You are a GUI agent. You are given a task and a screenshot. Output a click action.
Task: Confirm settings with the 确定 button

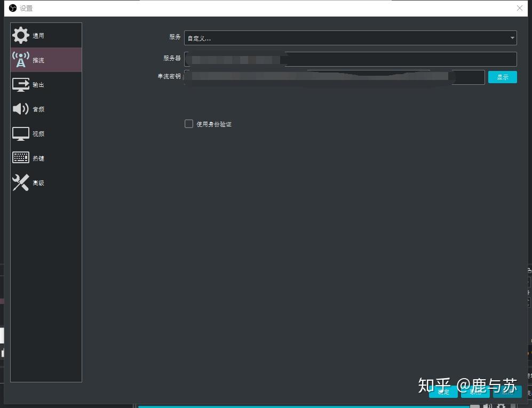click(443, 391)
